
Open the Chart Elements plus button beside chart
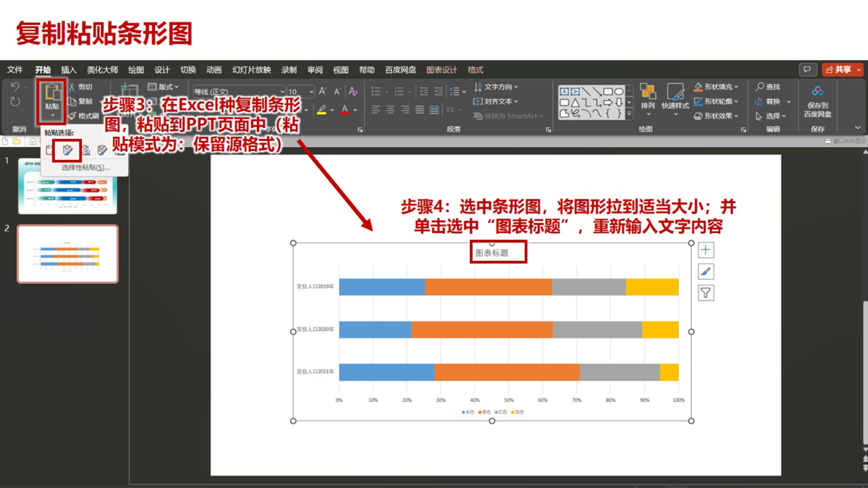pos(705,249)
